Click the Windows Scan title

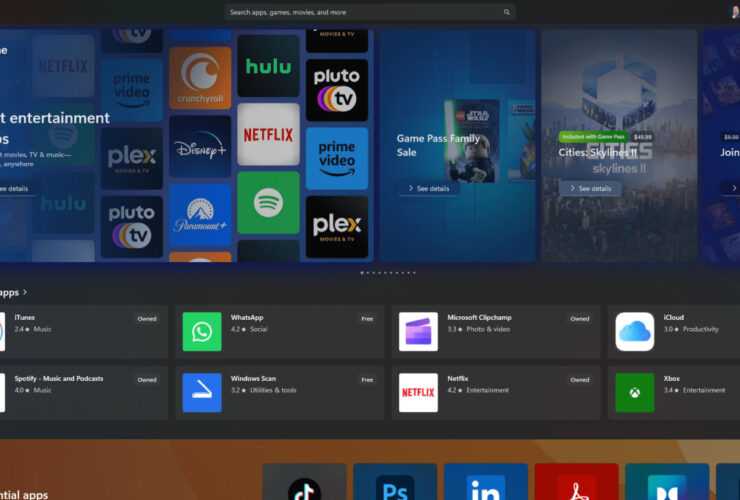(253, 379)
